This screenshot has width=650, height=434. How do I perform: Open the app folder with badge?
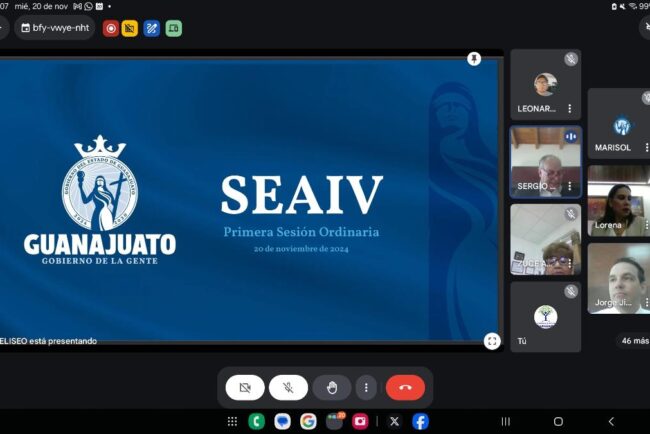334,421
